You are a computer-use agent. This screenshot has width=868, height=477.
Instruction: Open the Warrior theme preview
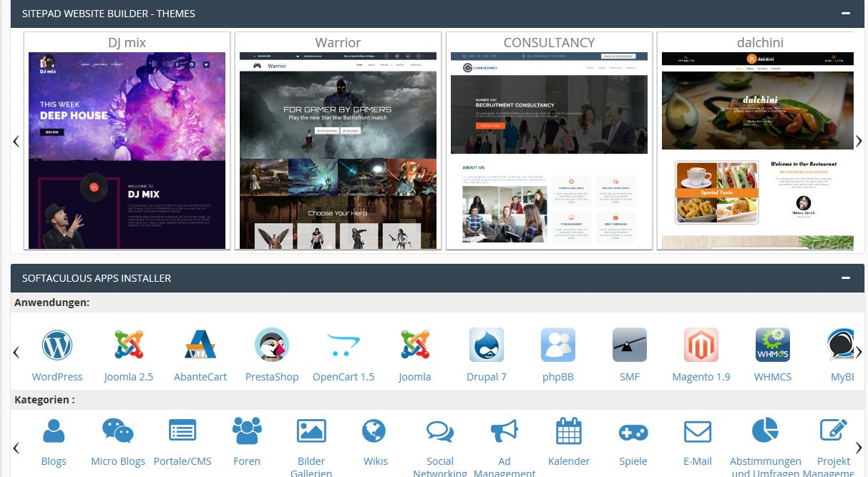coord(338,151)
